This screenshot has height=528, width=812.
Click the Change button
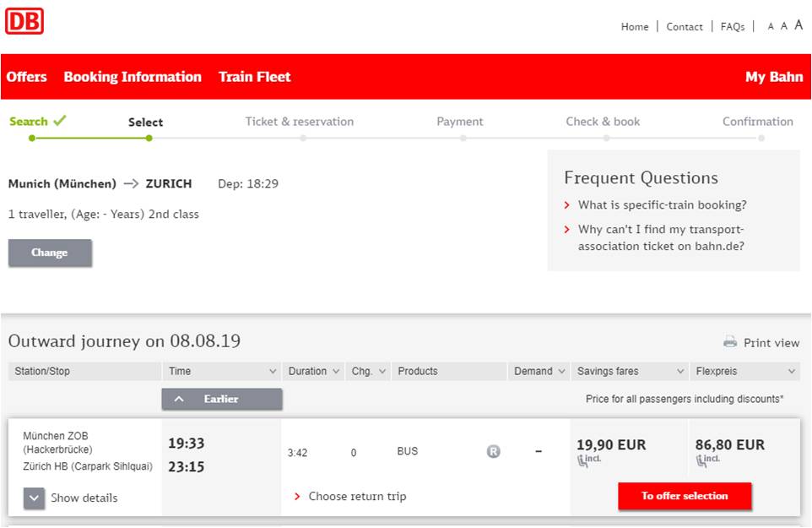pos(51,253)
